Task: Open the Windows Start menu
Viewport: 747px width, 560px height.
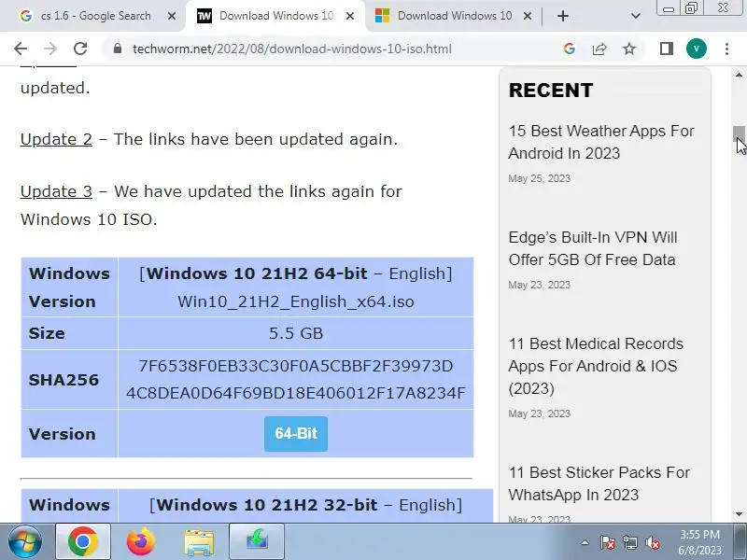Action: 24,541
